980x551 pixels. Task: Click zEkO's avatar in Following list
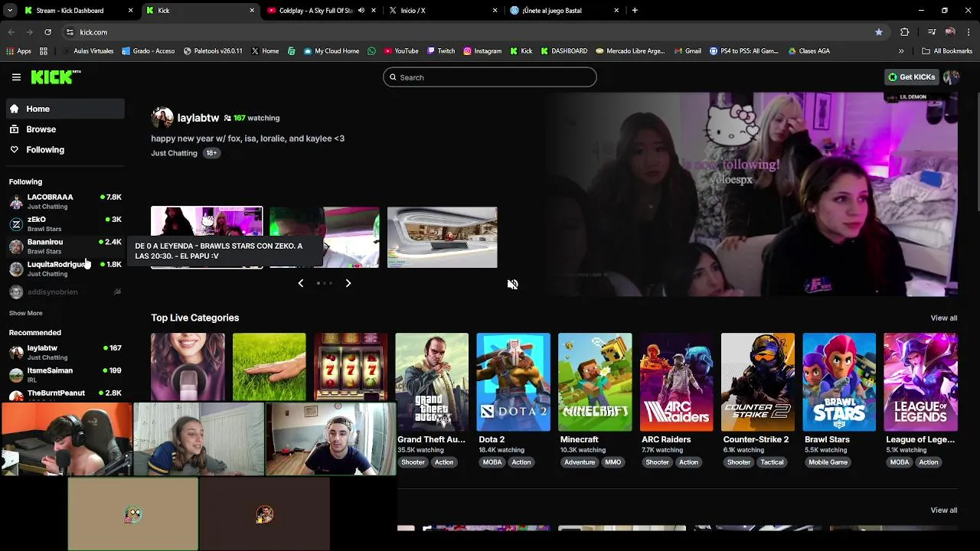pyautogui.click(x=16, y=223)
